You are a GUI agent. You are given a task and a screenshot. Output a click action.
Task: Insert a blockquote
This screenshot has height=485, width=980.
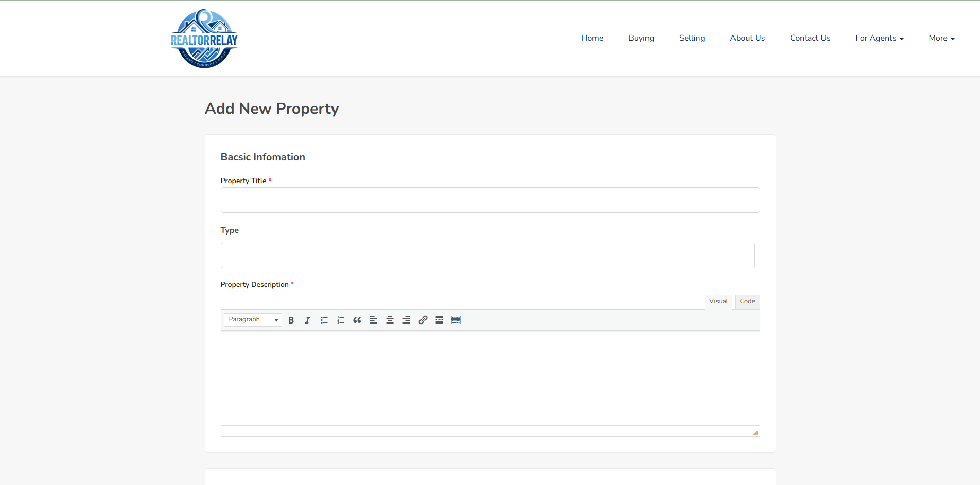click(x=357, y=319)
